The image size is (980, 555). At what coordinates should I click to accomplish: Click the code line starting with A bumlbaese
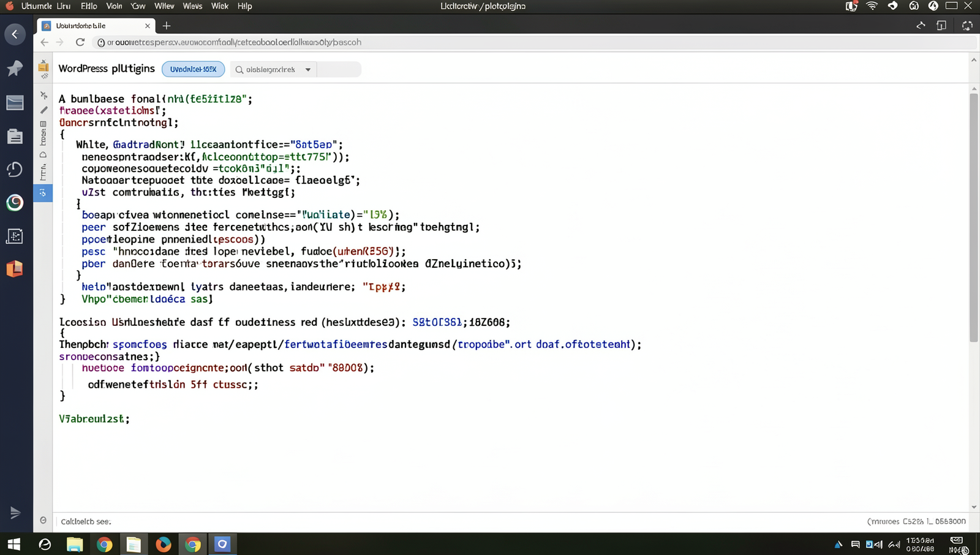click(156, 99)
